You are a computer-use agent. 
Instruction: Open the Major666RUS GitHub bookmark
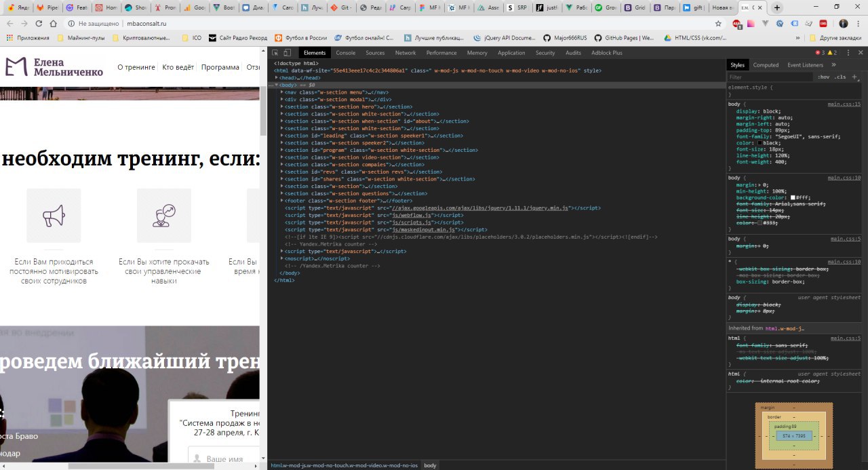[x=566, y=38]
